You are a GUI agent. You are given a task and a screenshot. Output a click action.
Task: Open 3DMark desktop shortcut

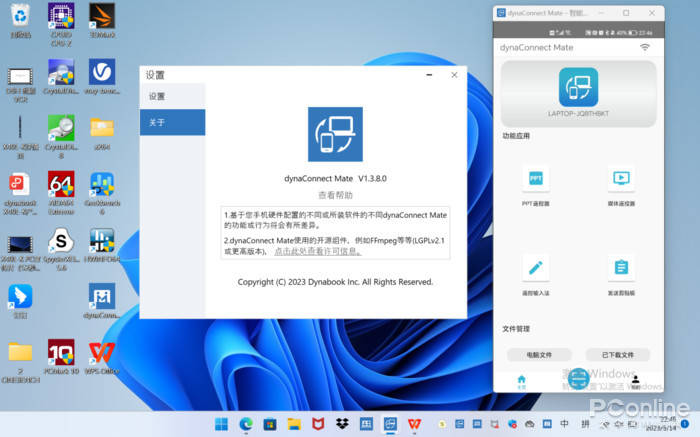coord(102,22)
